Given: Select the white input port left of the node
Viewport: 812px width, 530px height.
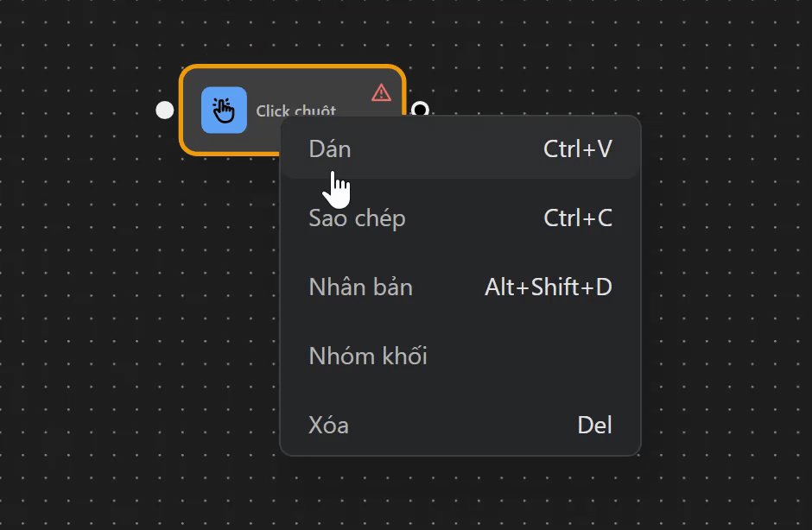Looking at the screenshot, I should tap(162, 110).
